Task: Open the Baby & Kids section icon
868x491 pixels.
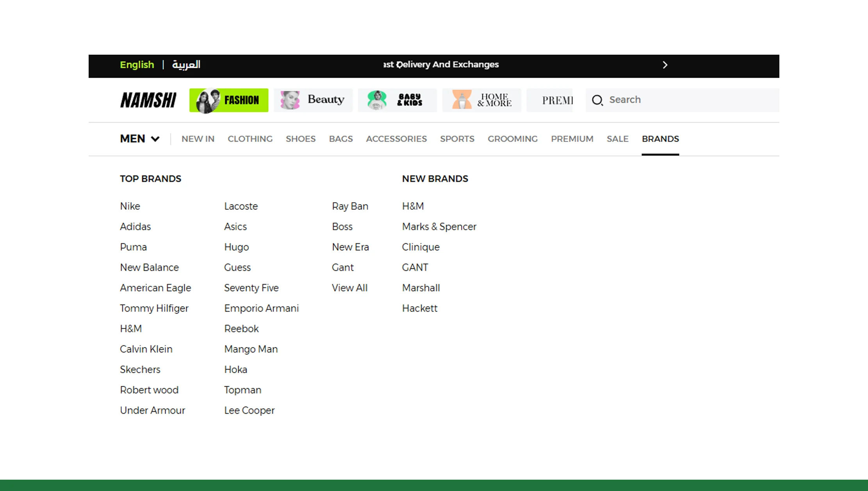Action: (x=397, y=100)
